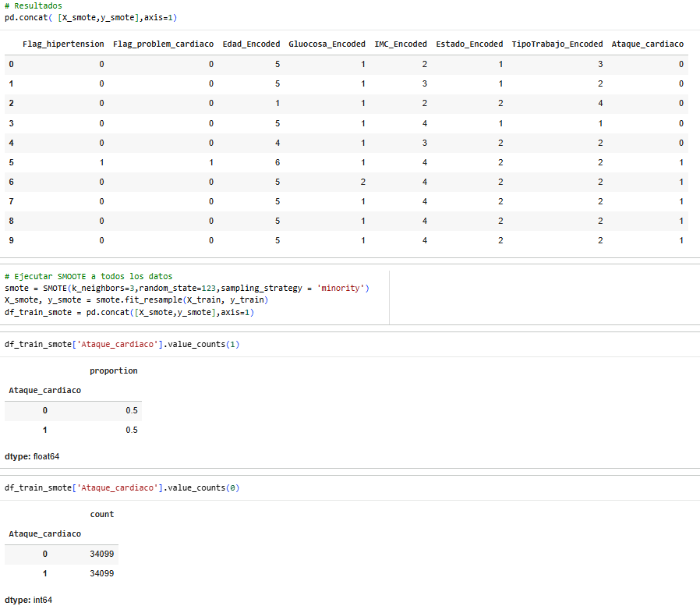This screenshot has height=606, width=700.
Task: Select the Flag_problem_cardiaco column header
Action: [163, 44]
